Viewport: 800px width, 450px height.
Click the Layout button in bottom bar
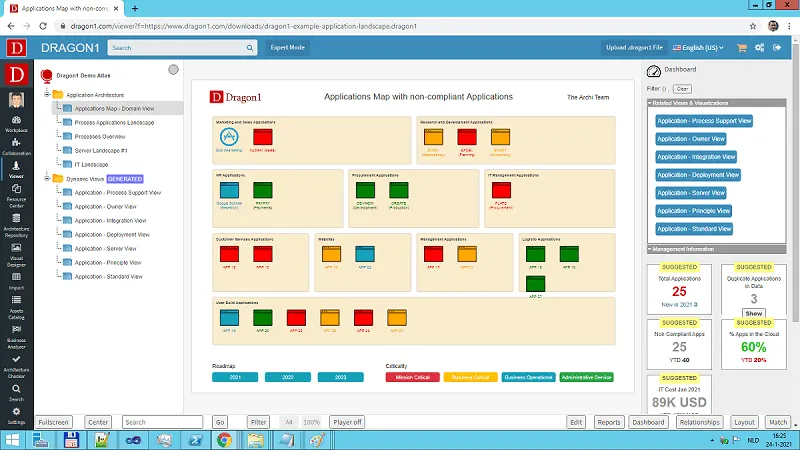tap(744, 422)
